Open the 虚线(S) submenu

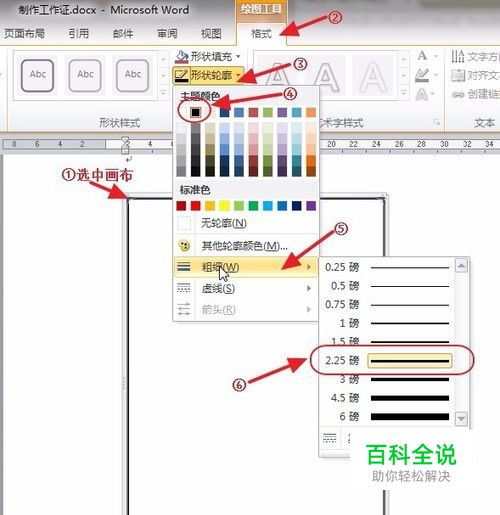[246, 288]
